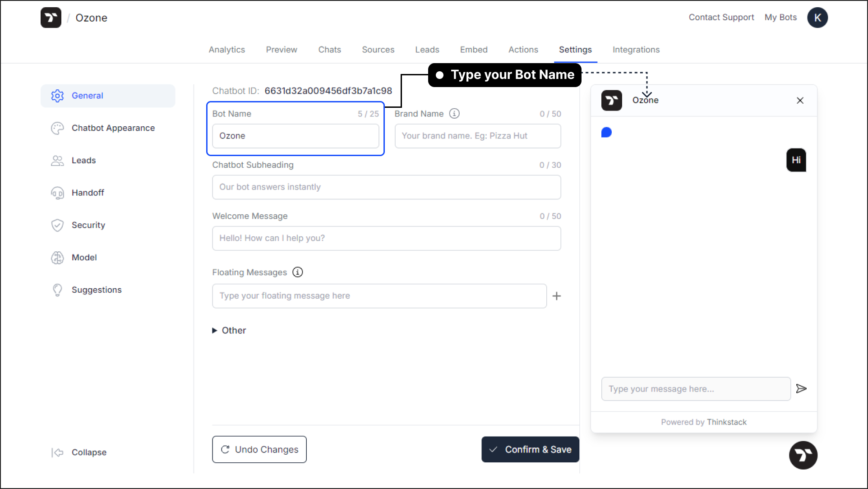Screen dimensions: 868x489
Task: Select the My Bots menu item
Action: pyautogui.click(x=780, y=17)
